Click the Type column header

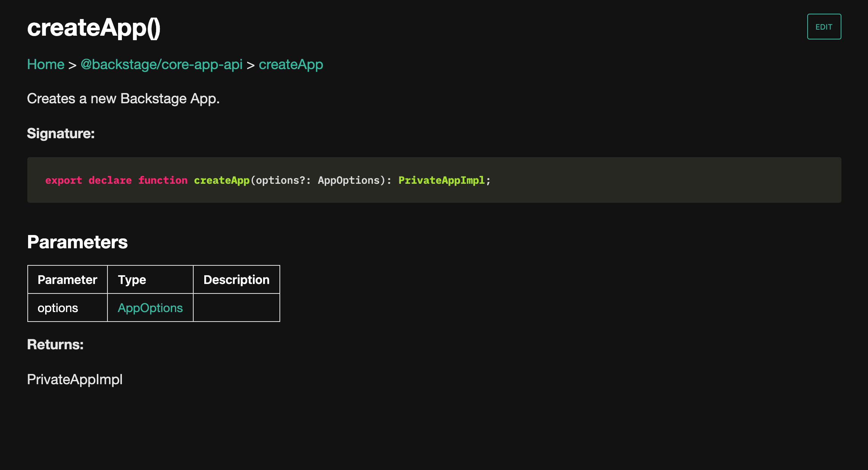coord(150,280)
